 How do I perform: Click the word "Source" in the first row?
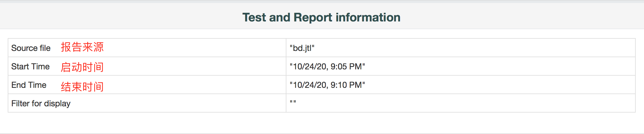click(x=24, y=48)
